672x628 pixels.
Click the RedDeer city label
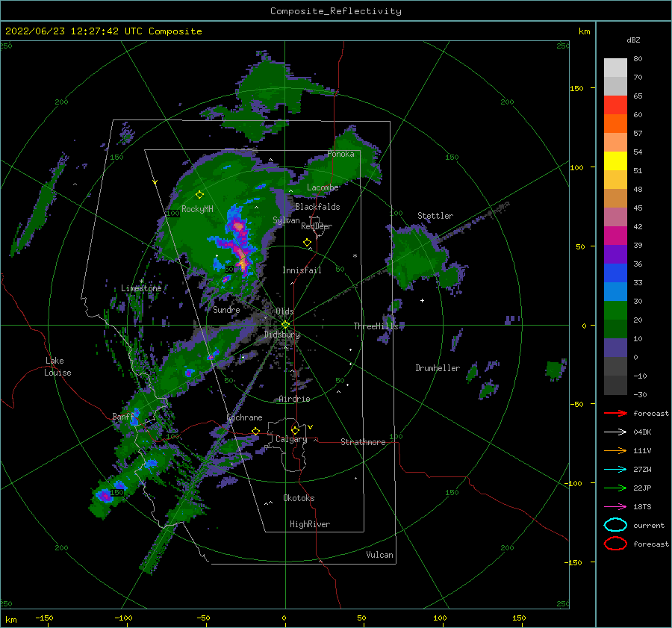point(317,226)
